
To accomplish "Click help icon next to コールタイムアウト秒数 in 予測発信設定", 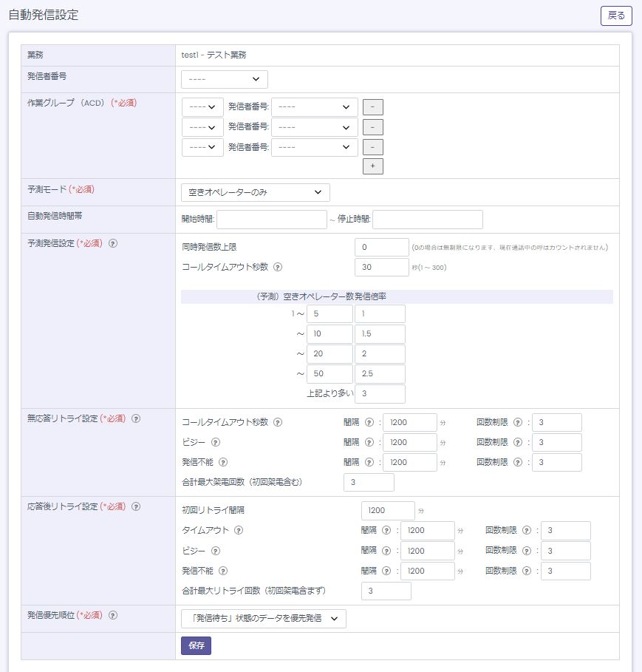I will [x=278, y=267].
